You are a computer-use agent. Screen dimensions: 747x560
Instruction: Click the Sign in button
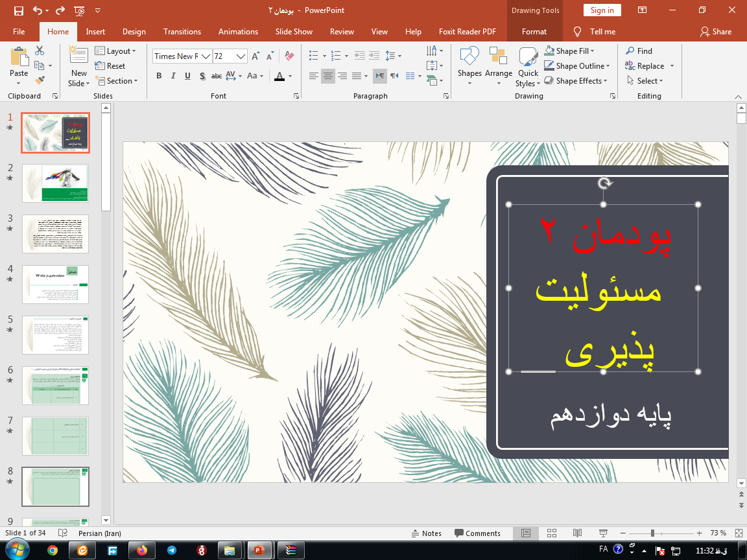click(x=602, y=10)
